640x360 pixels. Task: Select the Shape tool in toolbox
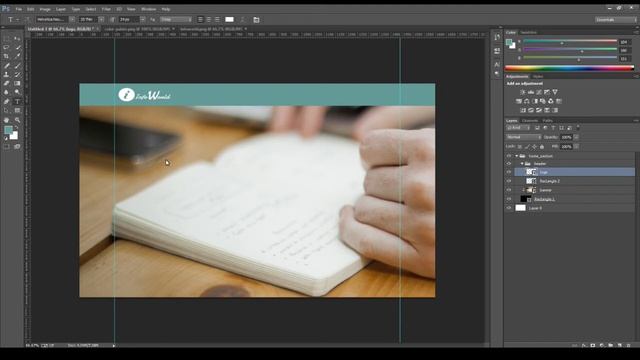tap(18, 111)
